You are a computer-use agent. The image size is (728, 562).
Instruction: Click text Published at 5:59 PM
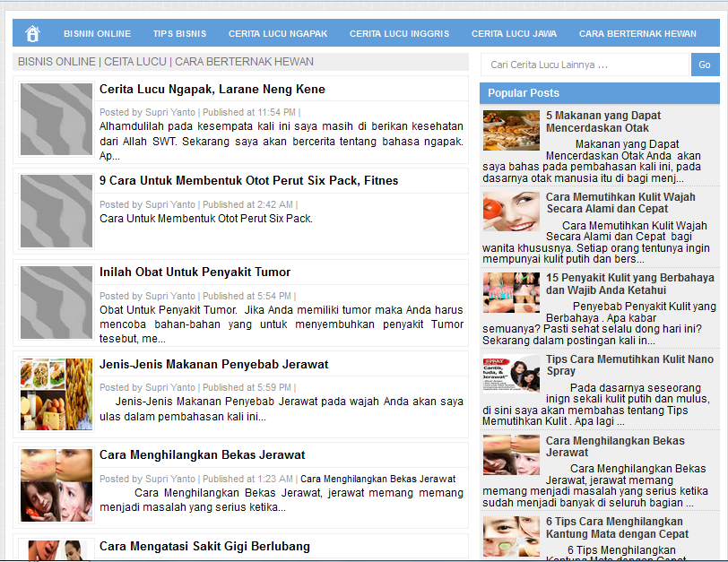pyautogui.click(x=247, y=387)
